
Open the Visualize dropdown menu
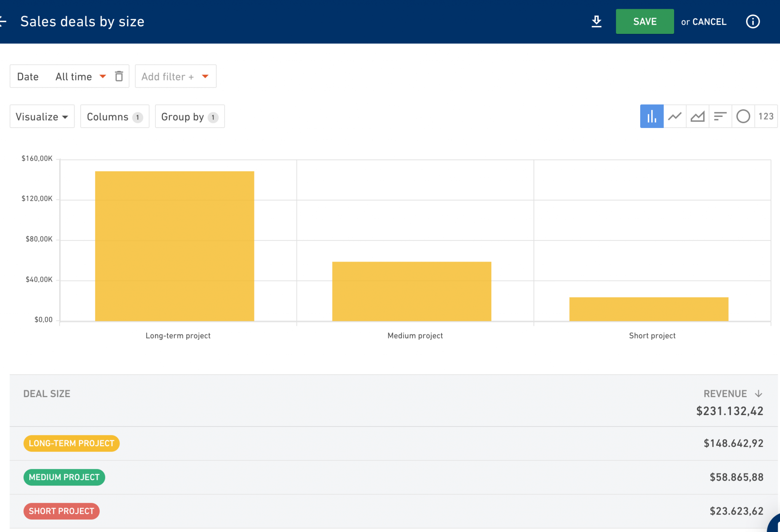pyautogui.click(x=42, y=117)
